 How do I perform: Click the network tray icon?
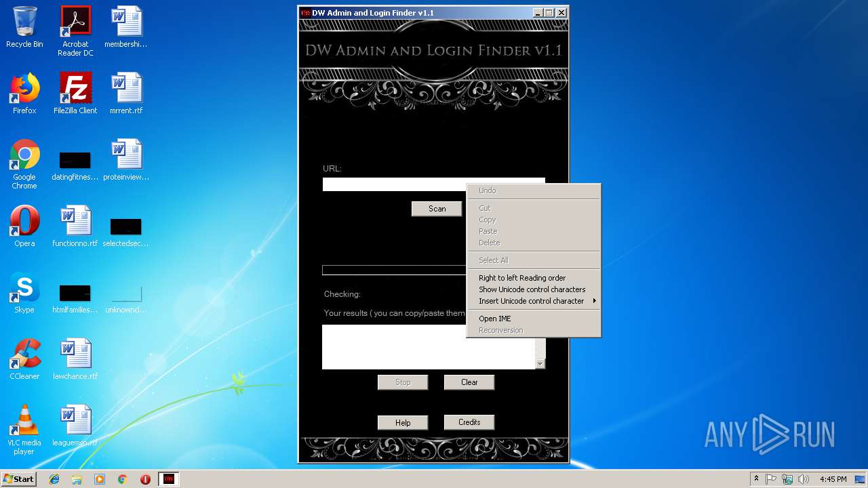point(787,479)
